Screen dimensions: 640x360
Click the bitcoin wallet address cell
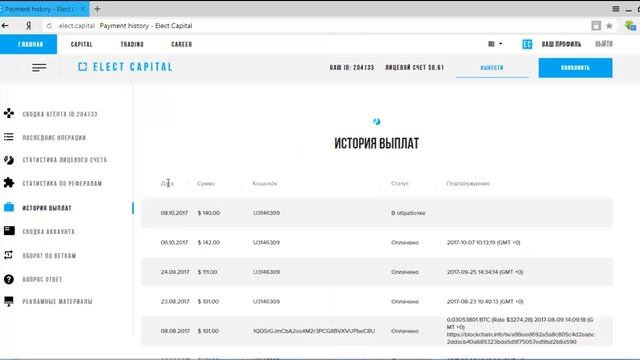[x=314, y=331]
